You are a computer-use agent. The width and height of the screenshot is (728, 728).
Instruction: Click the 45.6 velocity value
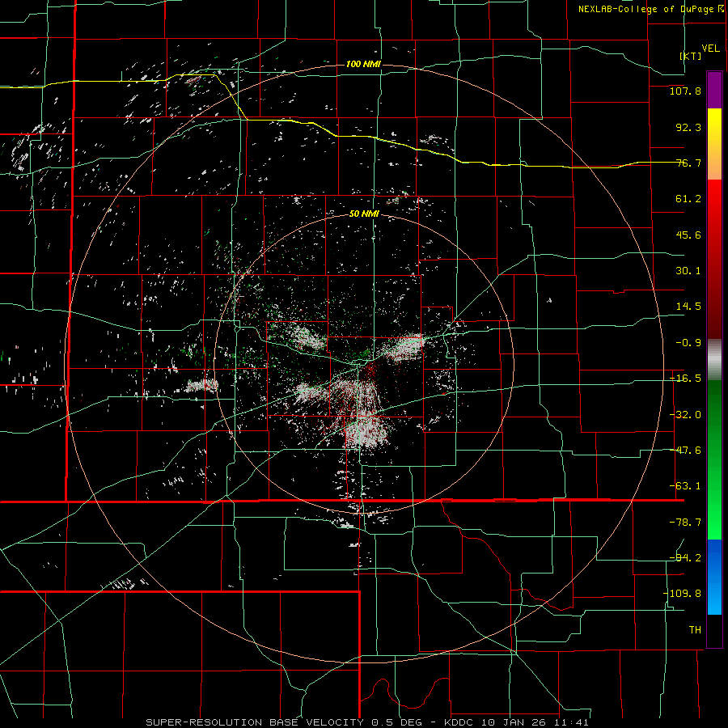click(x=688, y=235)
